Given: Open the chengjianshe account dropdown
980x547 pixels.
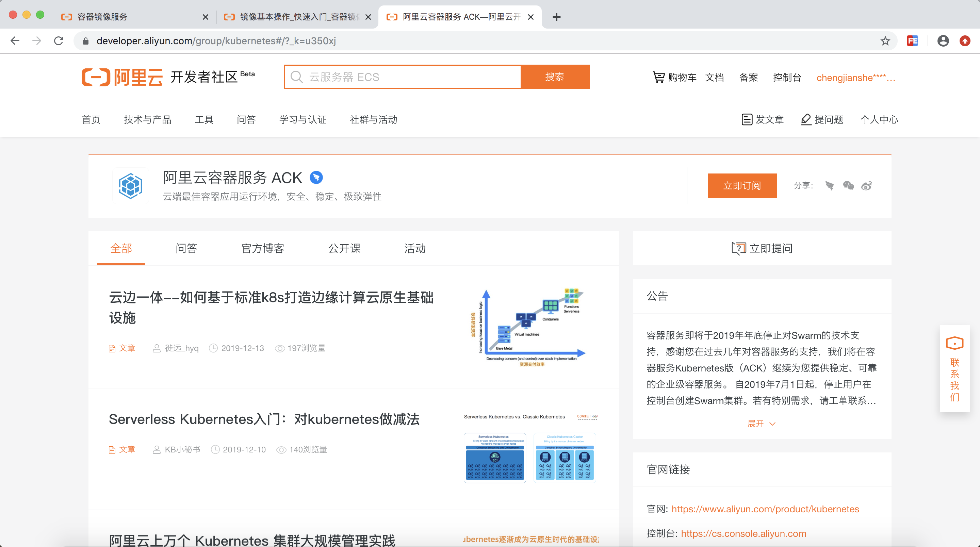Looking at the screenshot, I should pos(855,78).
